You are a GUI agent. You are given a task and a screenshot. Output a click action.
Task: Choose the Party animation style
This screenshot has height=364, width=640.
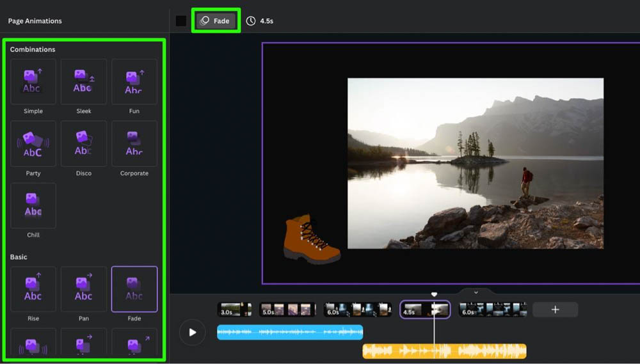(x=33, y=144)
